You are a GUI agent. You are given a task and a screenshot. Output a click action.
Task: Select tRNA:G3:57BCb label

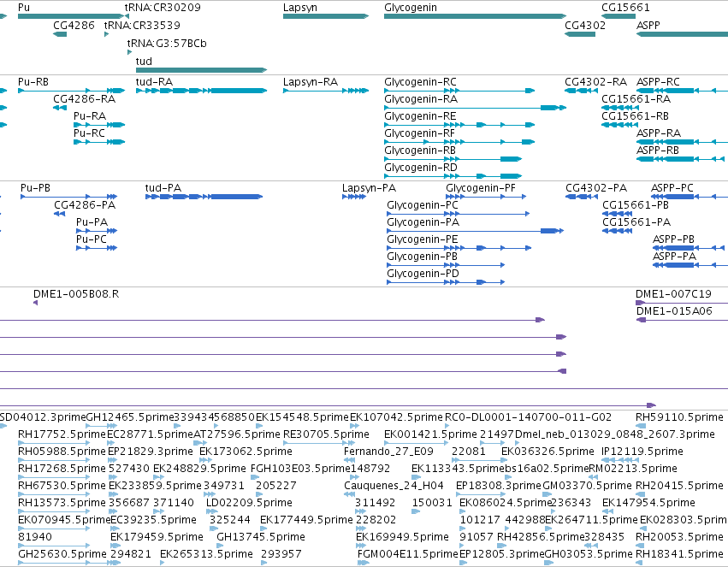pyautogui.click(x=167, y=43)
